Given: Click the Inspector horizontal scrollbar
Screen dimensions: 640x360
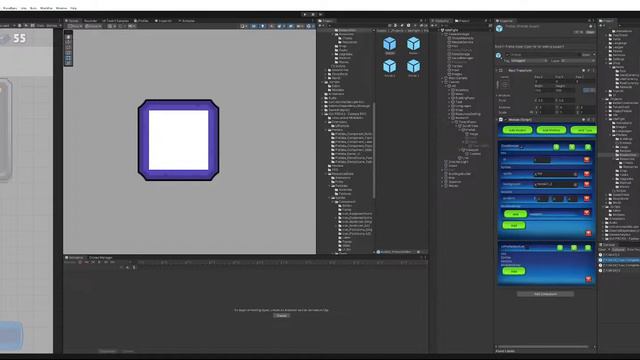Looking at the screenshot, I should (x=543, y=347).
